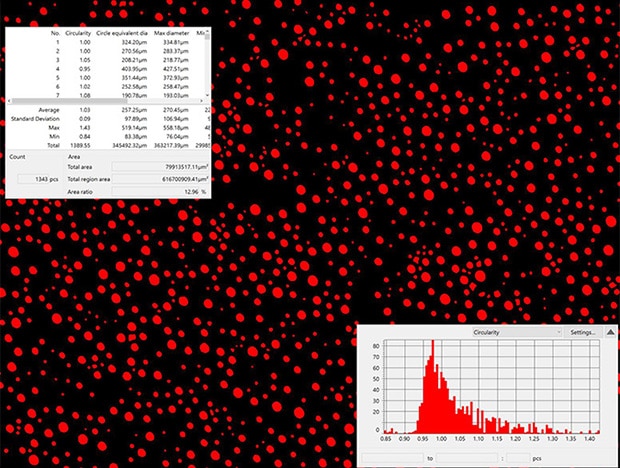This screenshot has width=620, height=468.
Task: Click the Settings... button
Action: pos(582,332)
